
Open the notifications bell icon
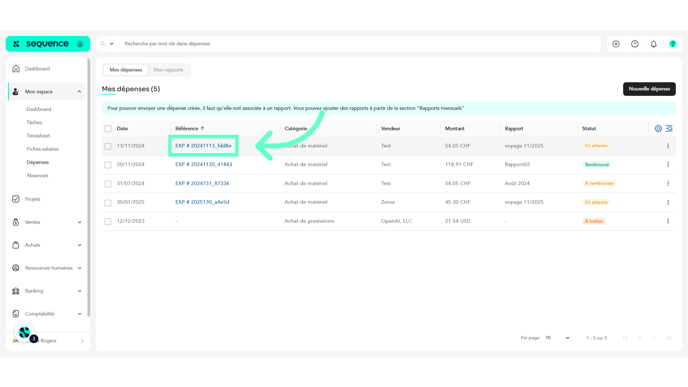654,44
